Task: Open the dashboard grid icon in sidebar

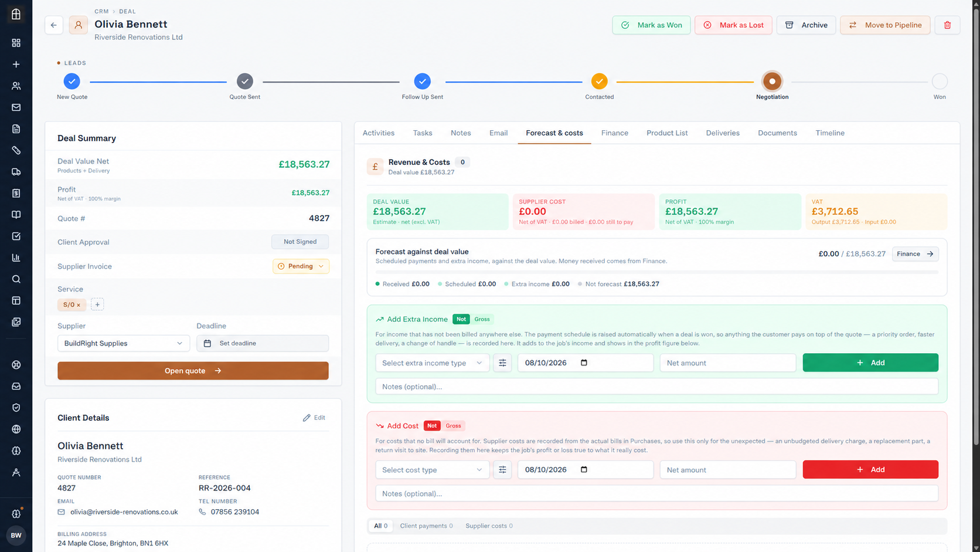Action: pyautogui.click(x=16, y=43)
